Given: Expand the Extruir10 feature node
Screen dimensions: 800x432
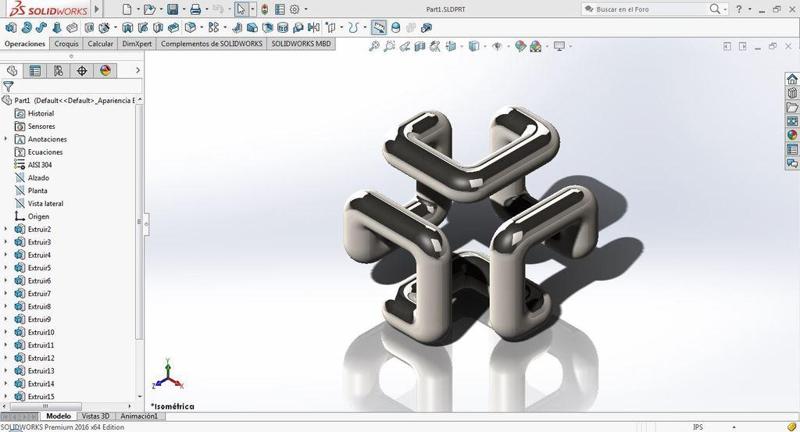Looking at the screenshot, I should coord(6,332).
